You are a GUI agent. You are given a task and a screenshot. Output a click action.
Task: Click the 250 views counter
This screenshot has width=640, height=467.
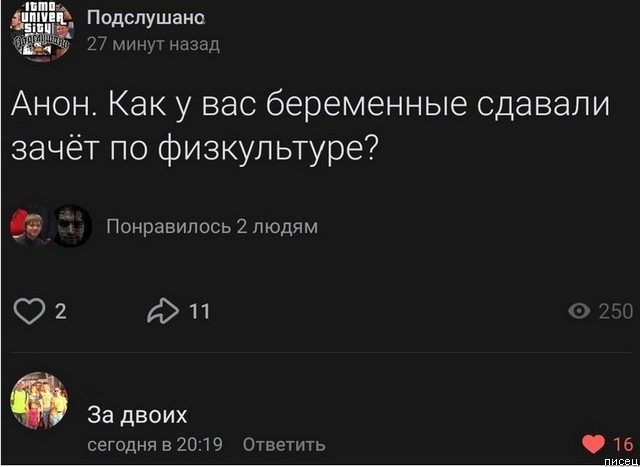pos(614,312)
